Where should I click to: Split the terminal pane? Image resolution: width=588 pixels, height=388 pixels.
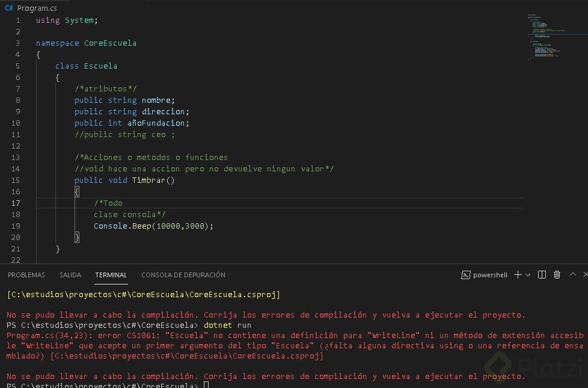pyautogui.click(x=542, y=275)
